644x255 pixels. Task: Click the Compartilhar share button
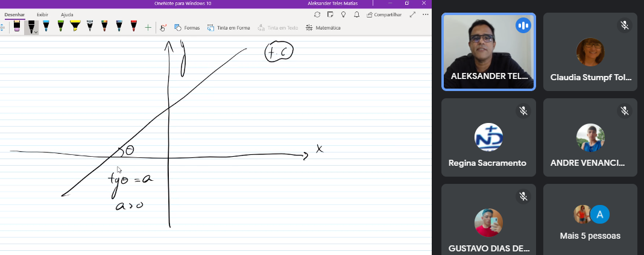point(384,14)
